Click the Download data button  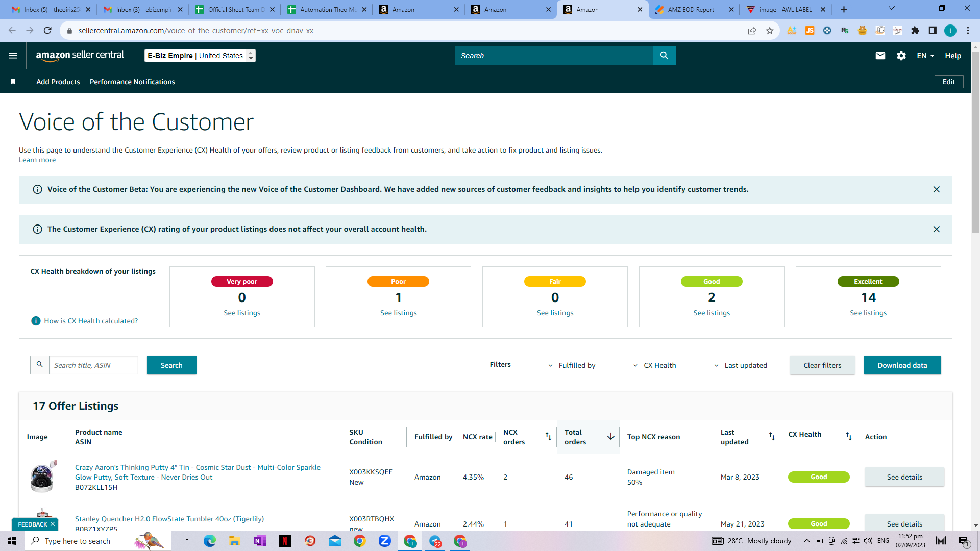[902, 365]
